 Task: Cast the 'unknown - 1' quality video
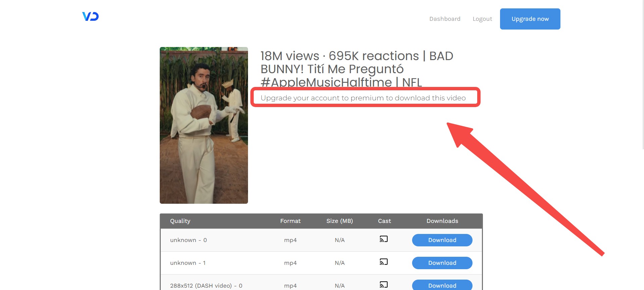point(384,262)
